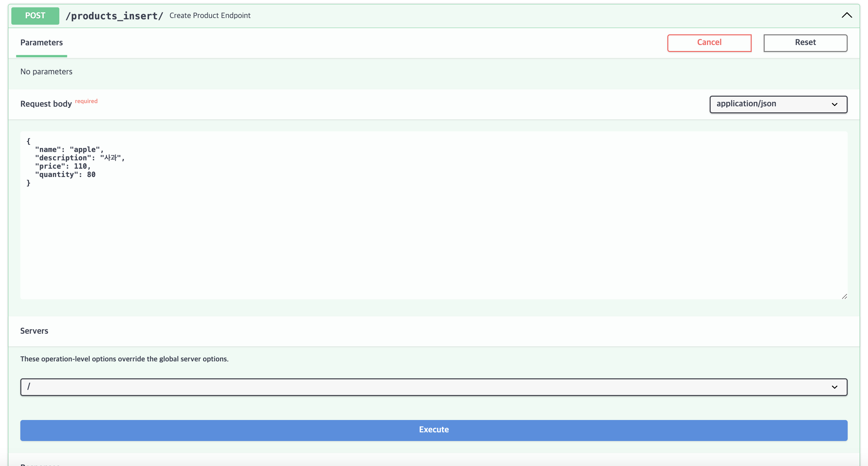Click the green POST method badge

click(x=35, y=16)
